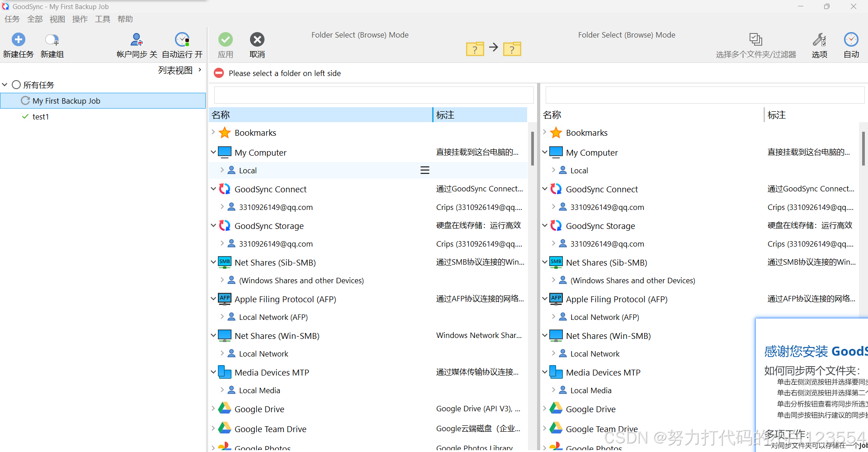This screenshot has height=452, width=868.
Task: Open the 任务 (Job) menu
Action: 12,19
